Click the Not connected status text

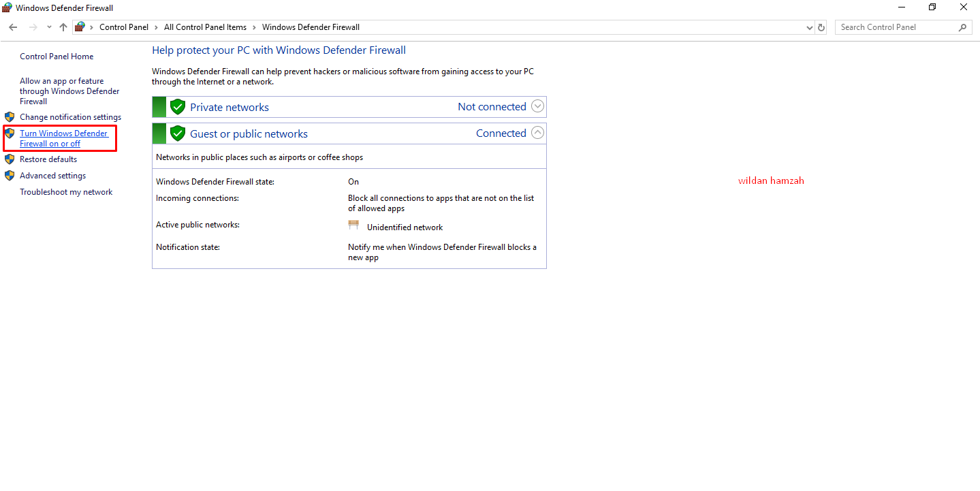click(492, 107)
